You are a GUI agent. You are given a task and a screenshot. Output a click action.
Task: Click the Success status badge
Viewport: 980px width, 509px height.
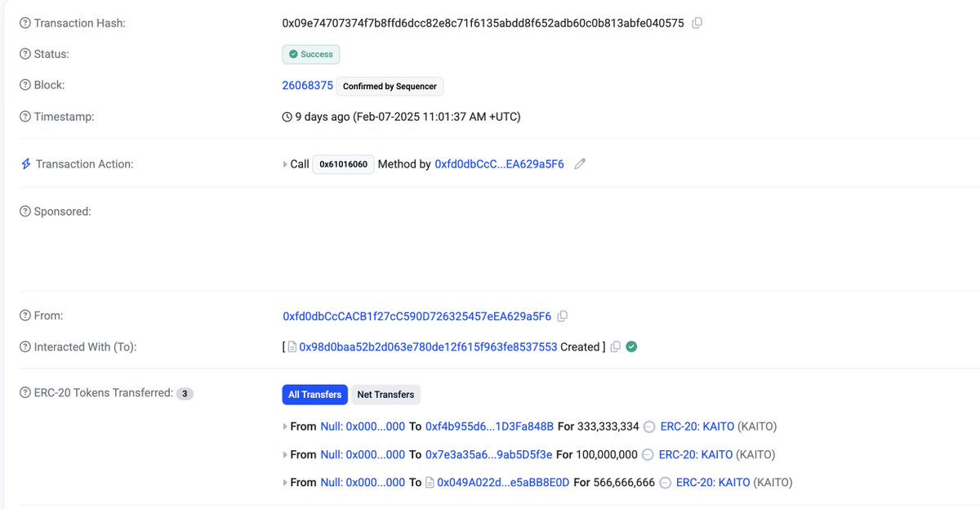point(310,53)
